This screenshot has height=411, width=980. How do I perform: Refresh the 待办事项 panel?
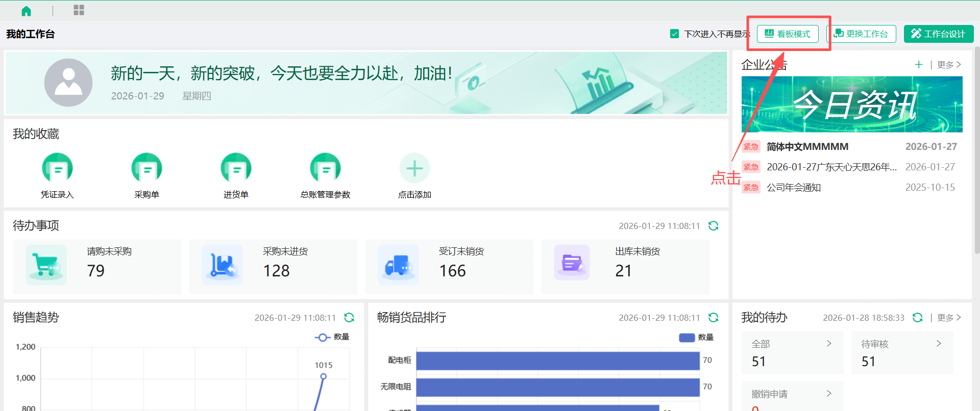(713, 226)
